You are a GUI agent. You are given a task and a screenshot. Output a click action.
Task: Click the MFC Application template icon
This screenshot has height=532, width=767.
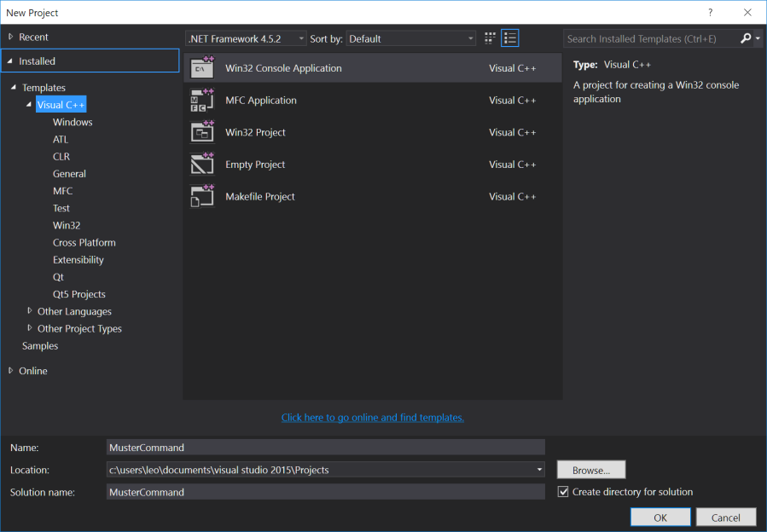tap(202, 100)
